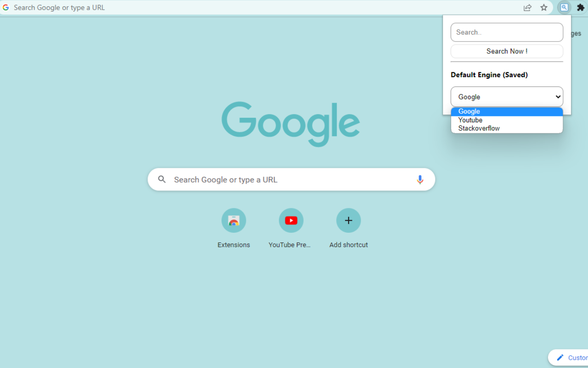Select Youtube from the engine list
Screen dimensions: 588x368
pyautogui.click(x=507, y=120)
